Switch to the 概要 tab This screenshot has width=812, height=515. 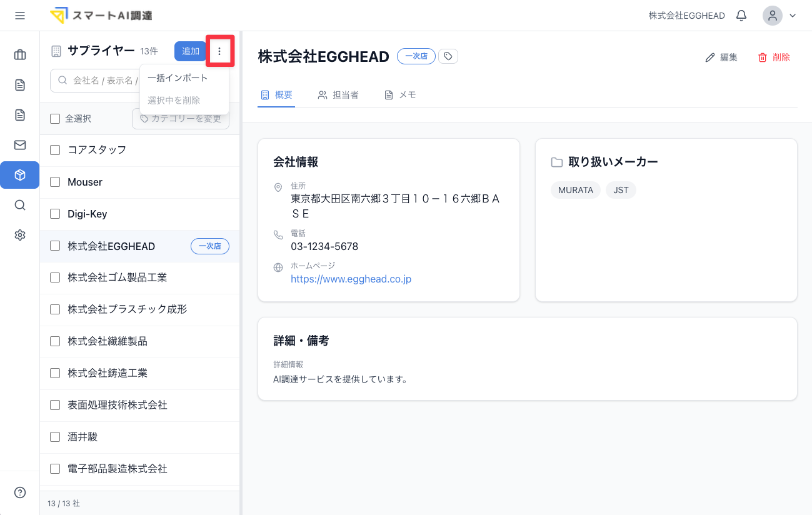point(276,95)
